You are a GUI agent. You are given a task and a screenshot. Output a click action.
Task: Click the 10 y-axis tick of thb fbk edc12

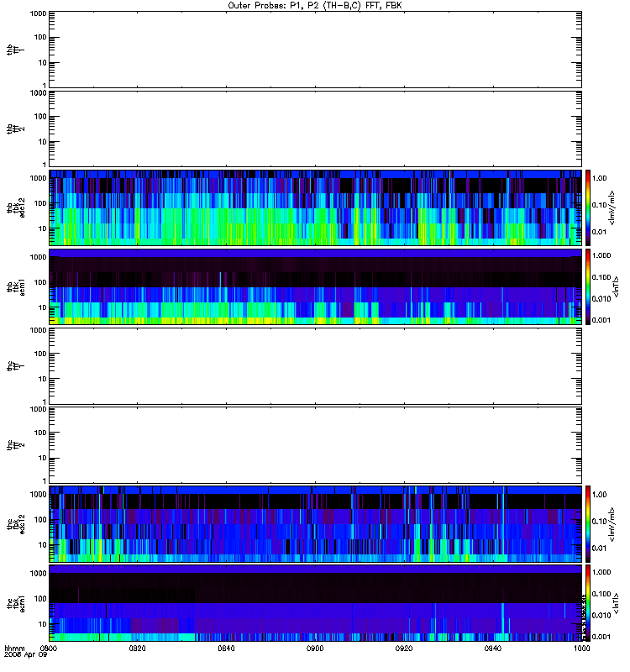coord(43,228)
